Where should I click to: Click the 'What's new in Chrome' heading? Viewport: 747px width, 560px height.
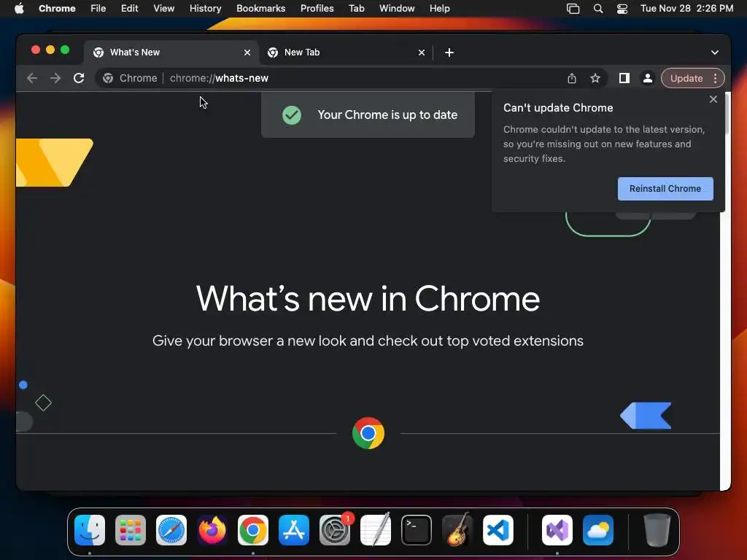pos(368,299)
